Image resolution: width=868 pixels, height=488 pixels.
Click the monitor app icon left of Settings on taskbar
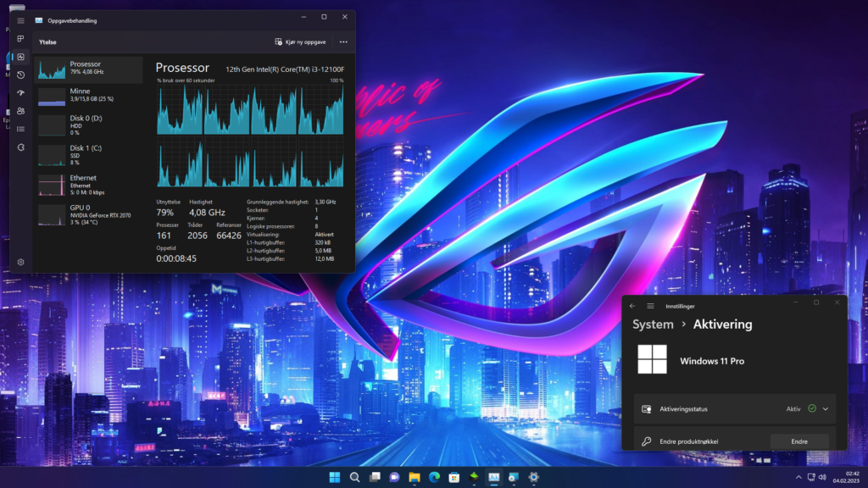pos(514,477)
